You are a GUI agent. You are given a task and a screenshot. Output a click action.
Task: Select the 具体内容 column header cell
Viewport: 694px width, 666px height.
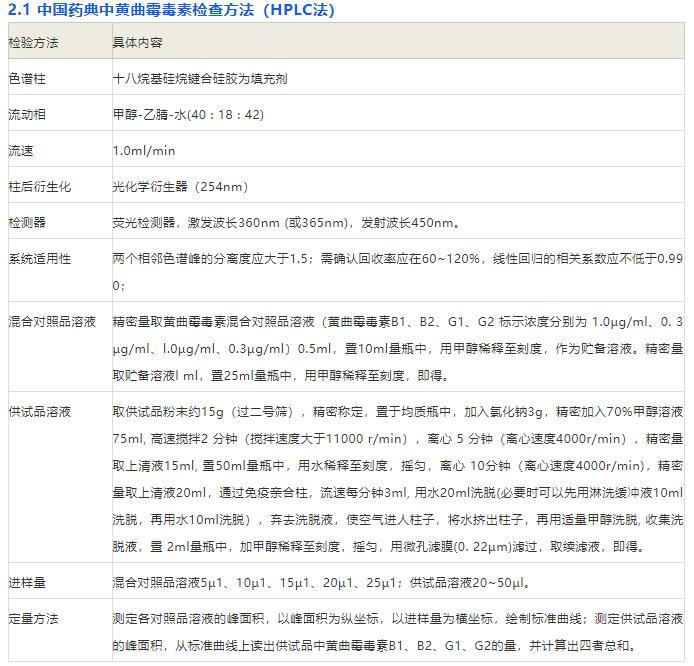[138, 43]
